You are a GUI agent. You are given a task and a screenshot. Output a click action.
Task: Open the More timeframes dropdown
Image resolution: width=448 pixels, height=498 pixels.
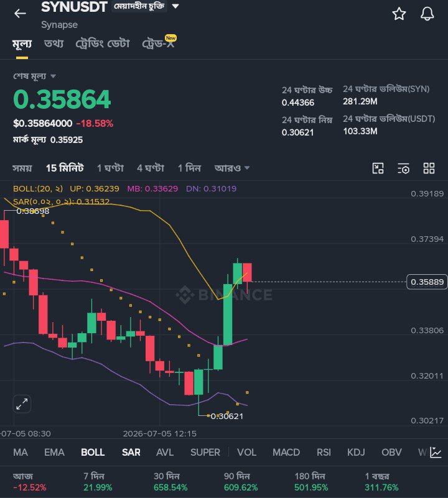232,168
